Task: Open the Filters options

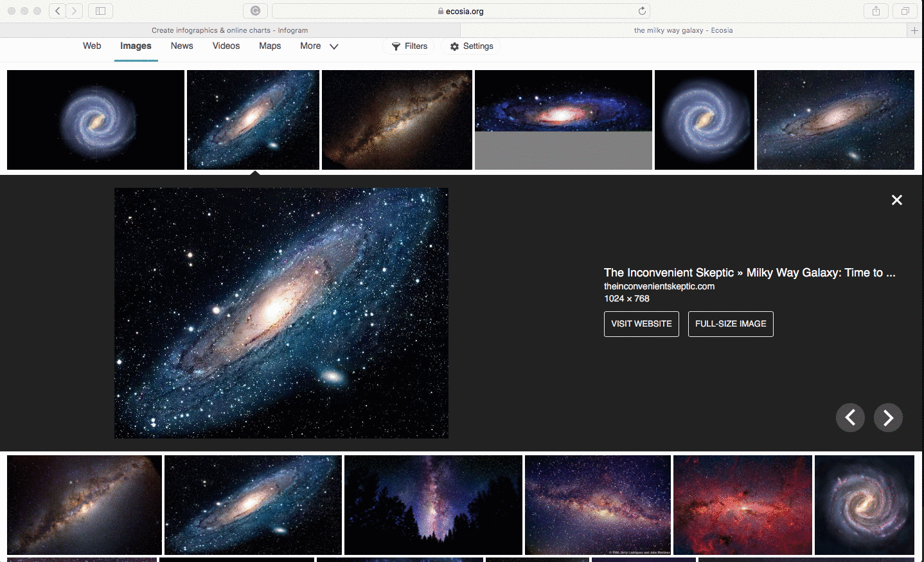Action: [409, 46]
